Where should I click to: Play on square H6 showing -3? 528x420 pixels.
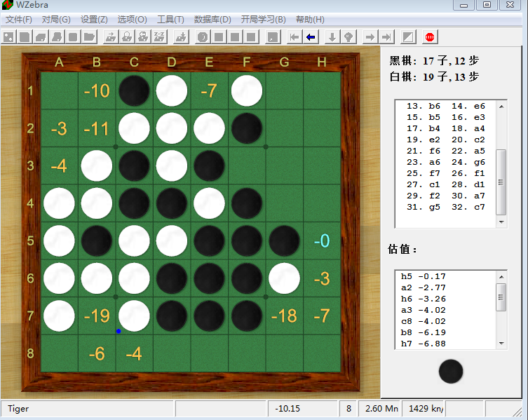click(322, 278)
